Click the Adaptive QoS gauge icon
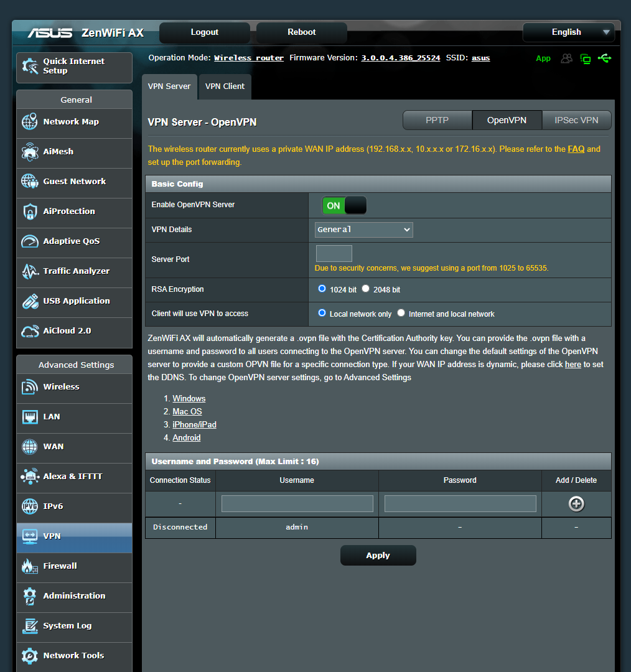Image resolution: width=631 pixels, height=672 pixels. (x=30, y=241)
